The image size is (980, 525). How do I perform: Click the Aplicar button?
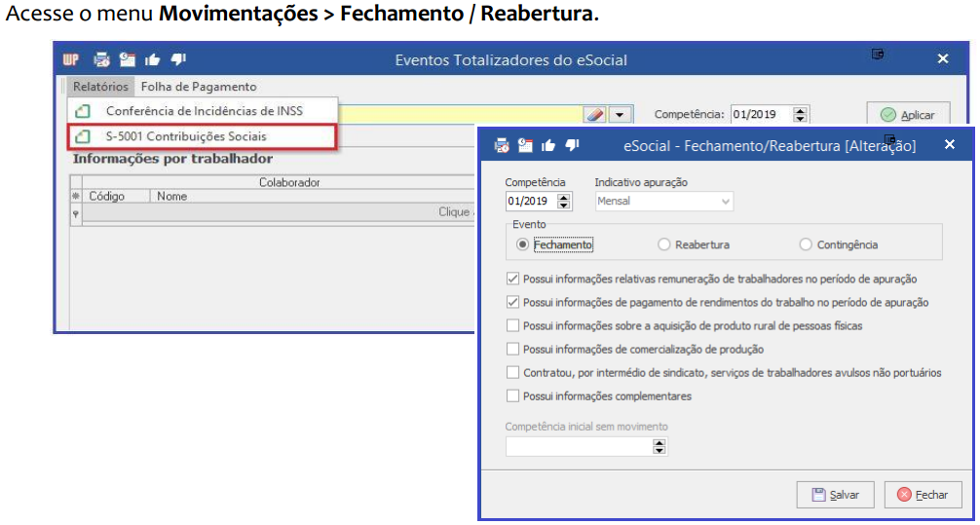coord(908,115)
